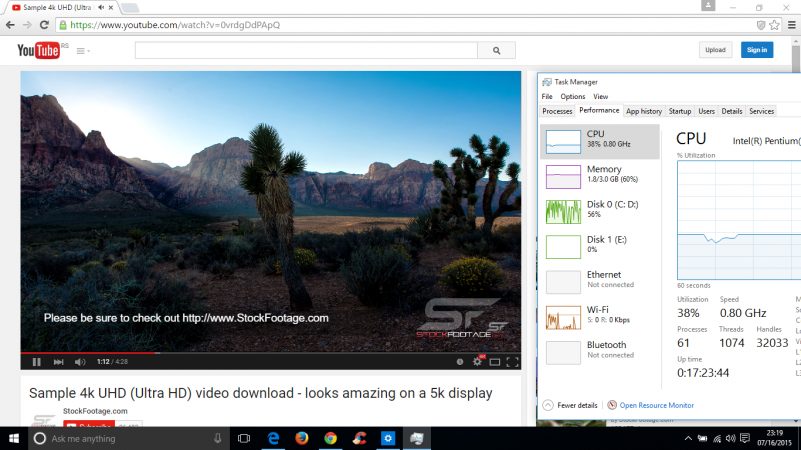Go forward in Chrome browser

click(x=27, y=25)
